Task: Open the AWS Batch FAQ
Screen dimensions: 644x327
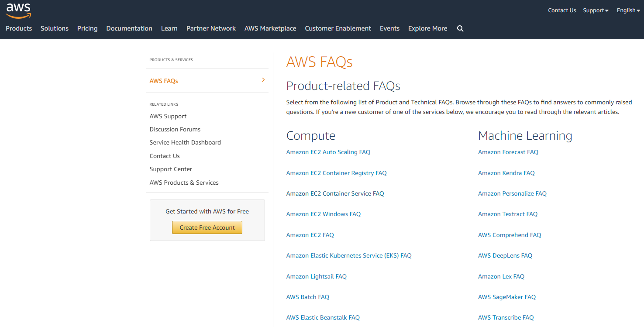Action: click(x=308, y=297)
